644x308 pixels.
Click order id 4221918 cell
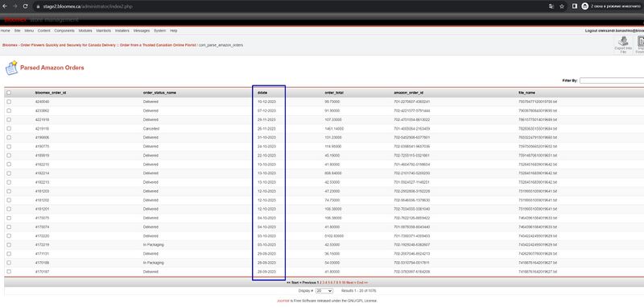click(x=42, y=119)
